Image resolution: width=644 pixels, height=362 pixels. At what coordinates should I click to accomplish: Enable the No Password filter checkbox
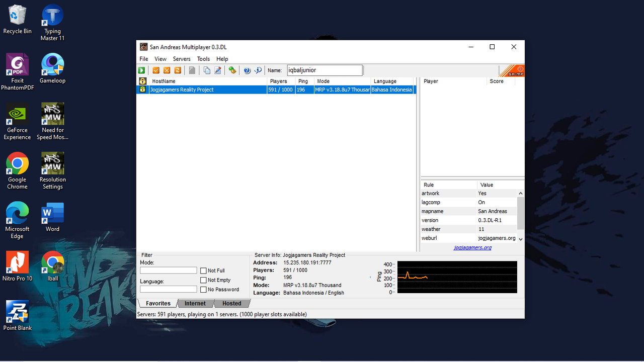(203, 290)
